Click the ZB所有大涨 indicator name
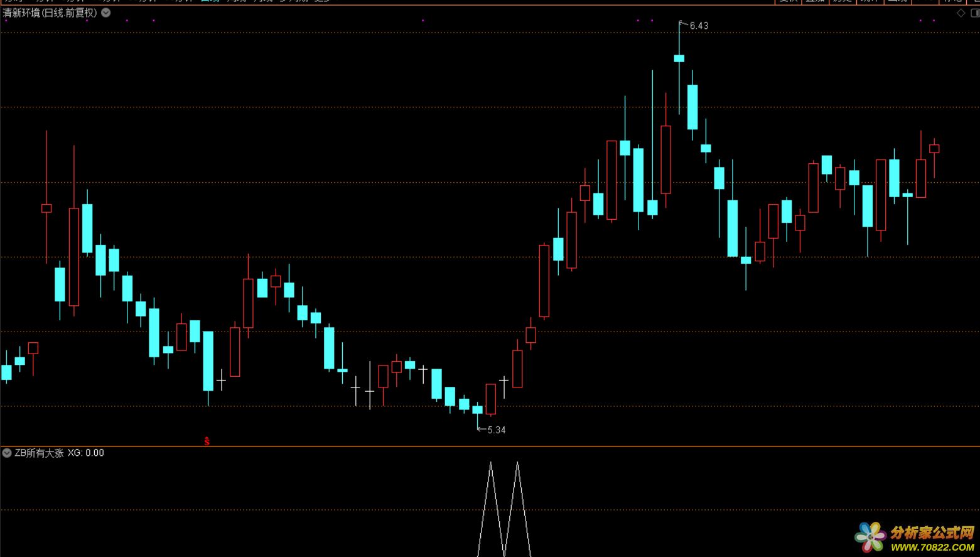Image resolution: width=980 pixels, height=557 pixels. point(39,453)
